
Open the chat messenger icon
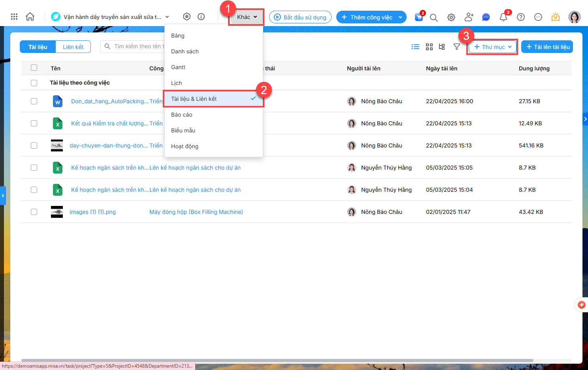486,17
